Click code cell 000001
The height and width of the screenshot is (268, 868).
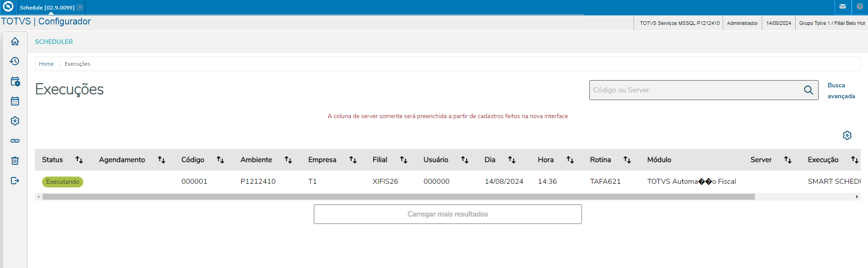point(194,182)
